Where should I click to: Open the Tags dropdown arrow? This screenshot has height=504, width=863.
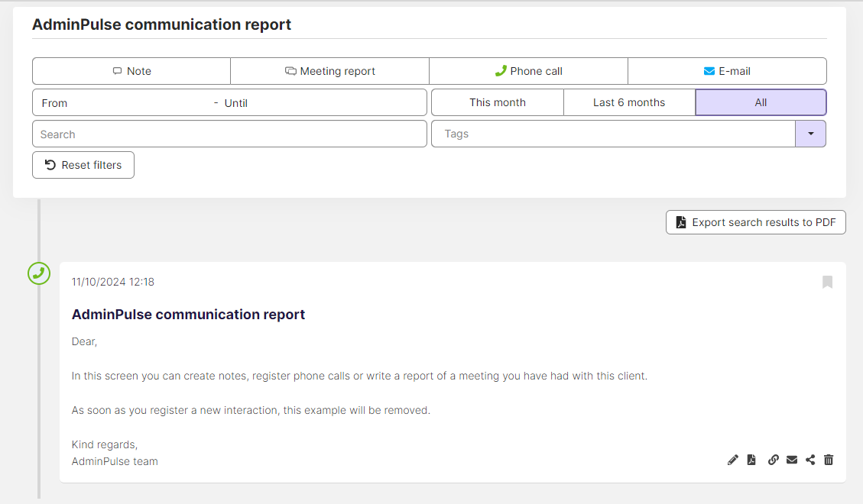811,134
